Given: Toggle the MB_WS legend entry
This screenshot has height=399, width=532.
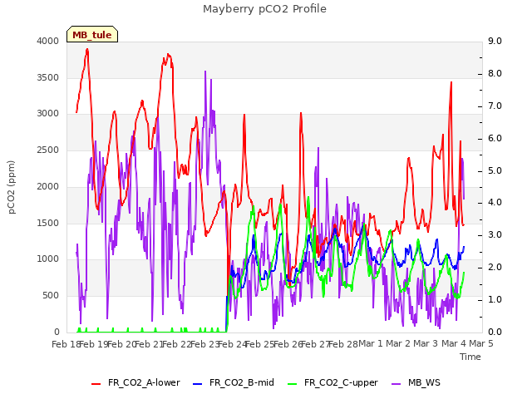Looking at the screenshot, I should pos(416,382).
